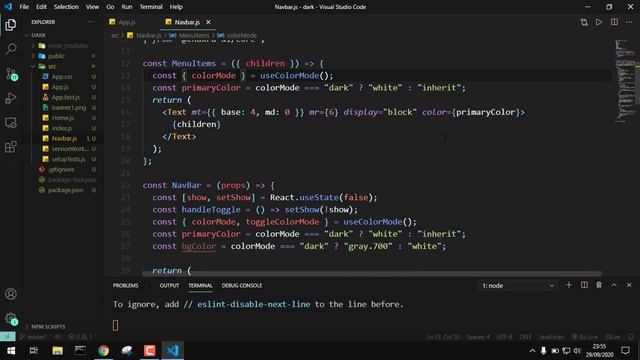Image resolution: width=640 pixels, height=360 pixels.
Task: Click MenuItems in the breadcrumb
Action: (x=194, y=36)
